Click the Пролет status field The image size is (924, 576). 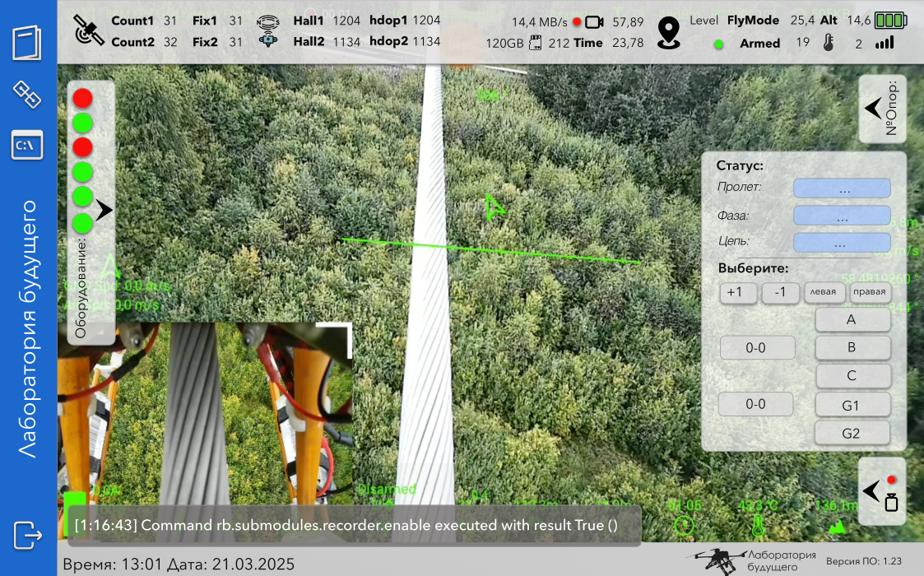(842, 188)
